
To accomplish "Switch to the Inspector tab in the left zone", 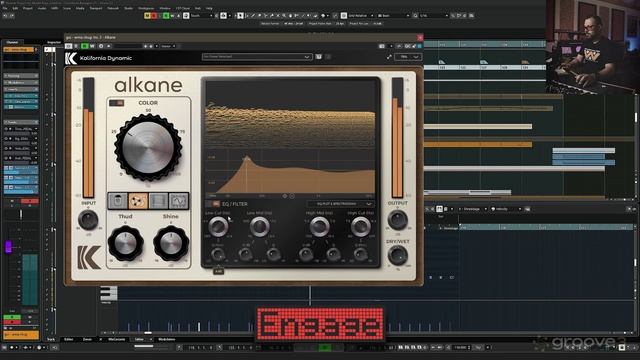I will [x=53, y=42].
